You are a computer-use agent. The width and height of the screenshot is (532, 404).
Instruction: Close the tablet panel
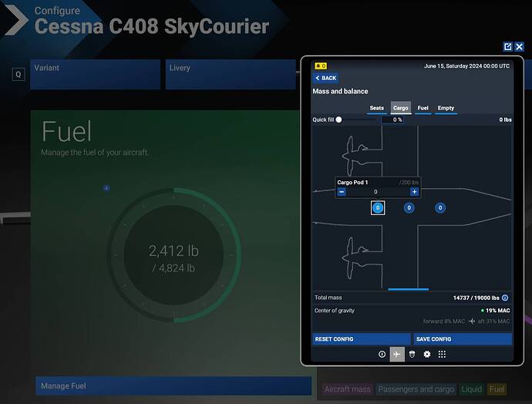520,46
